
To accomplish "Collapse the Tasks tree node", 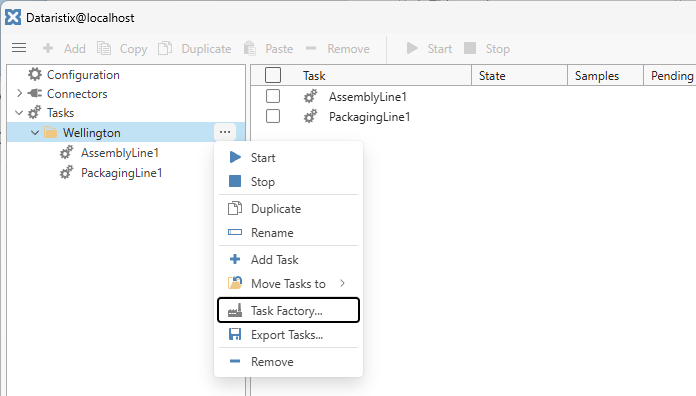I will coord(19,112).
